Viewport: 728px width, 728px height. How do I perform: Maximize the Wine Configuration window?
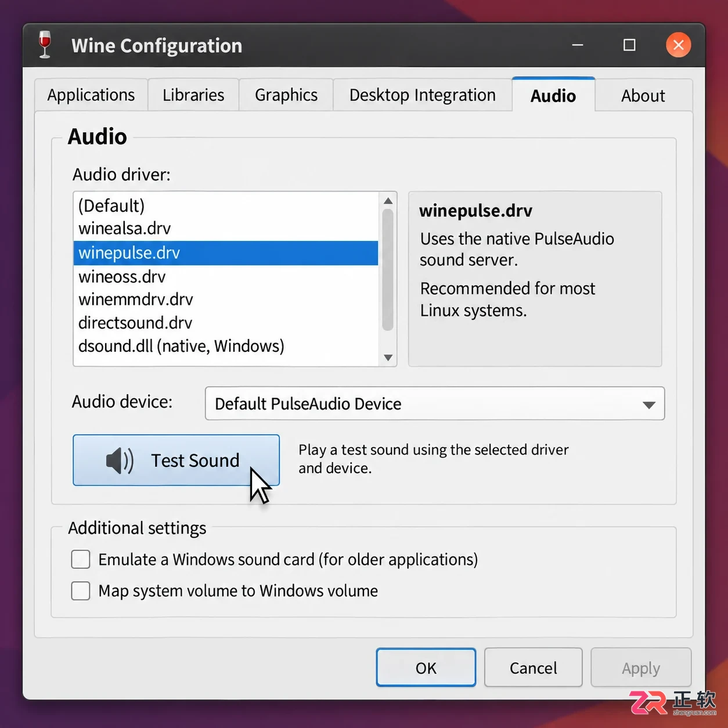tap(629, 45)
